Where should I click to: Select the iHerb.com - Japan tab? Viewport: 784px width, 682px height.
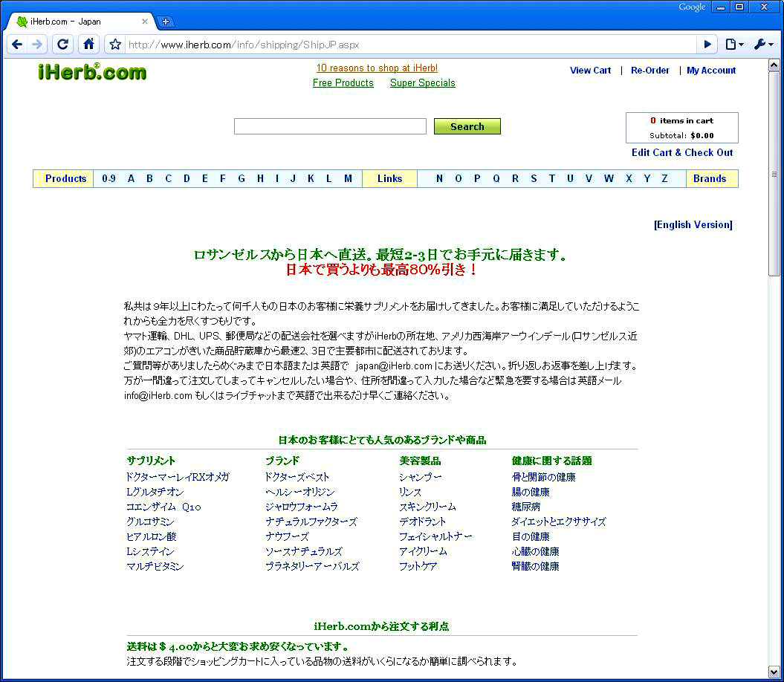coord(80,22)
